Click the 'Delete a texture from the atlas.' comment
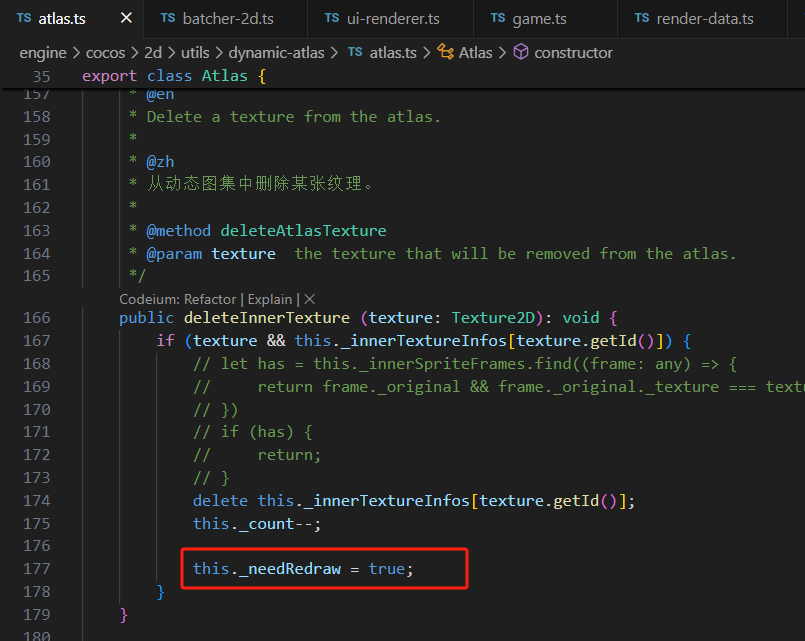Viewport: 805px width, 641px height. (x=294, y=116)
